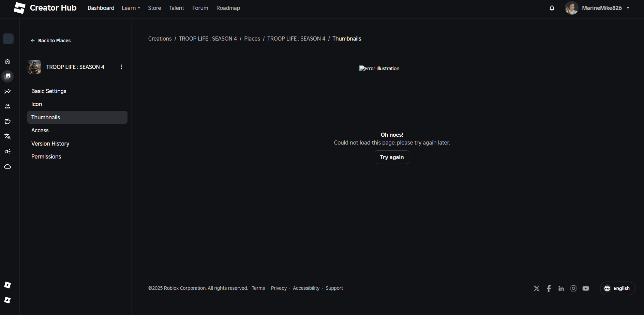Select the Monetization piggy bank icon
Viewport: 644px width, 315px height.
coord(8,121)
